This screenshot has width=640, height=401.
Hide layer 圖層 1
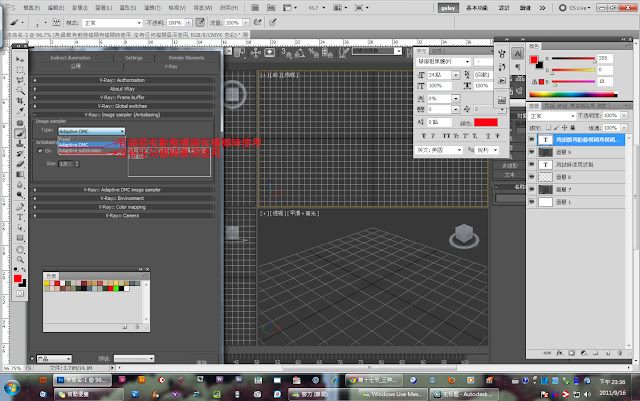tap(531, 202)
